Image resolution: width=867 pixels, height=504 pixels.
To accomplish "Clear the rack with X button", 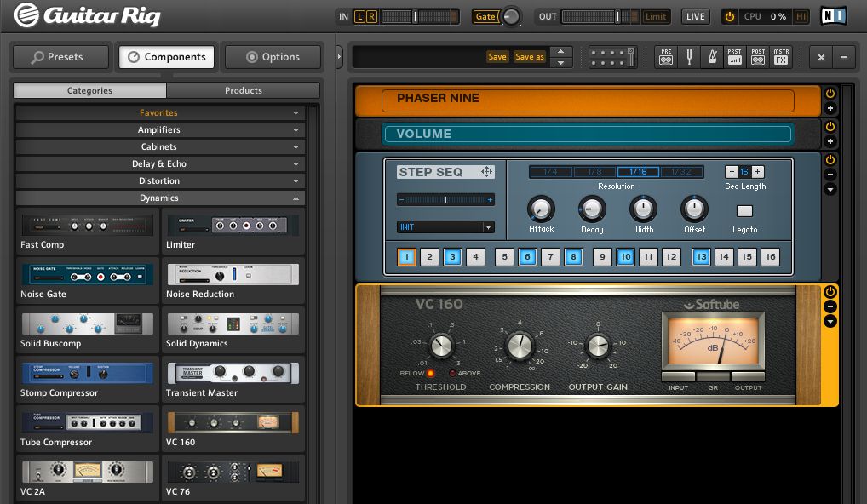I will (821, 57).
